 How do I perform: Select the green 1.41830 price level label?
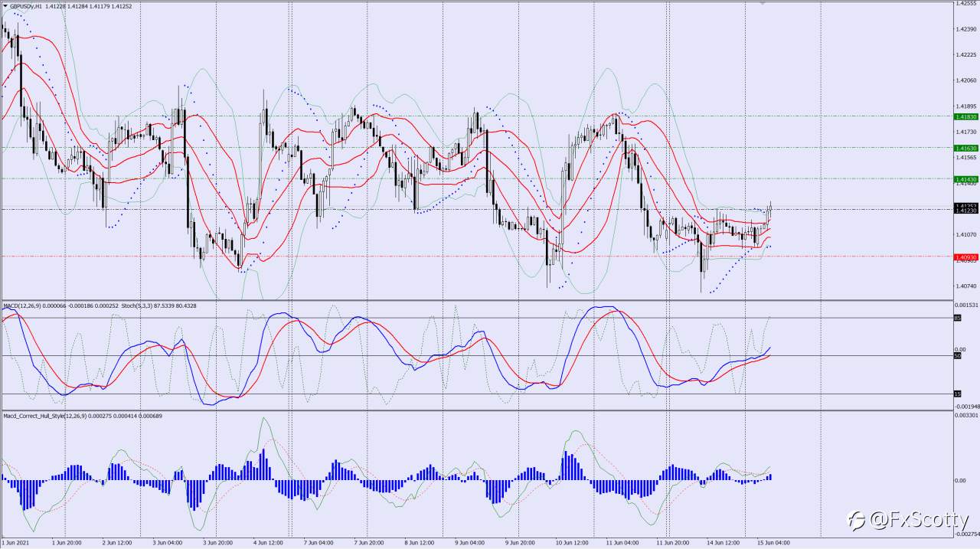pos(965,116)
